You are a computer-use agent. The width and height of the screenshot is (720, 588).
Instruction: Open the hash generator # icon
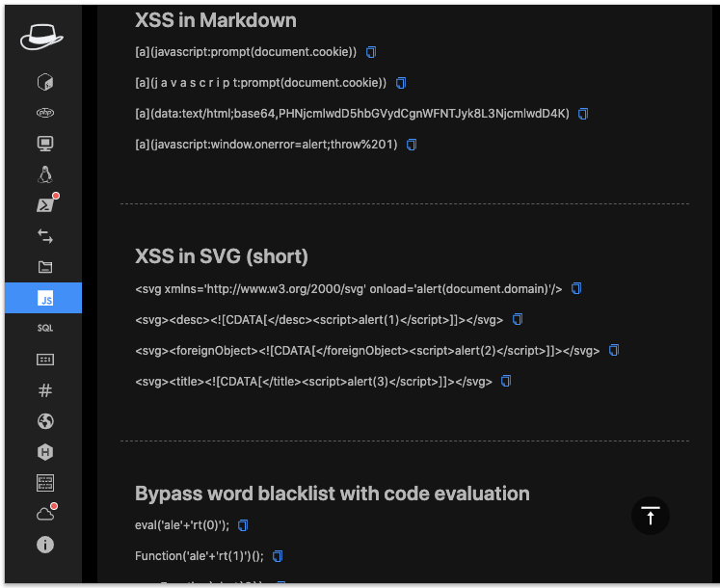tap(45, 390)
